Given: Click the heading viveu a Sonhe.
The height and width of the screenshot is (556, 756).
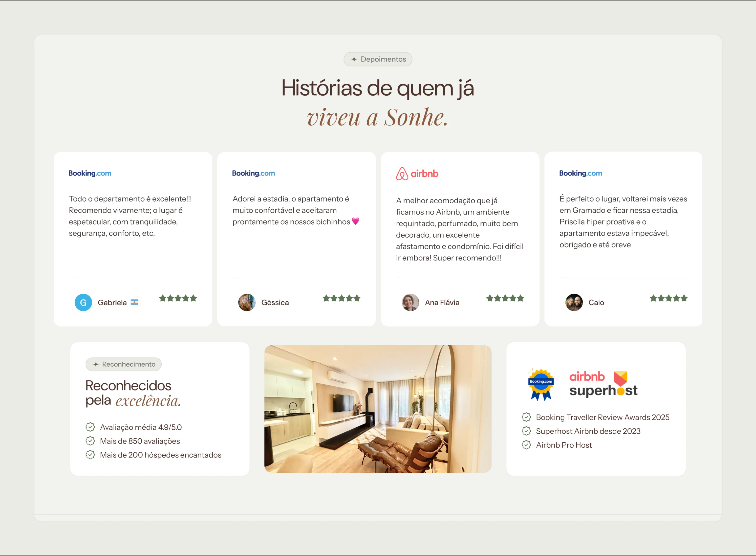Looking at the screenshot, I should tap(378, 117).
